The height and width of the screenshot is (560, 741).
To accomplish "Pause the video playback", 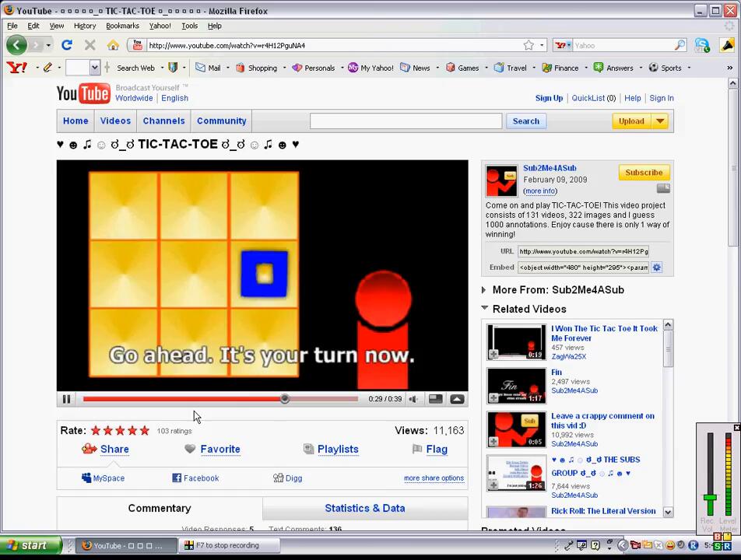I will point(66,399).
